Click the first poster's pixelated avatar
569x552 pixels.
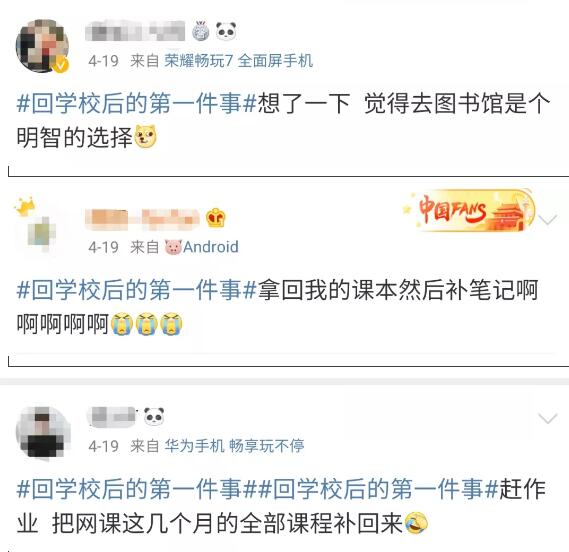pyautogui.click(x=42, y=46)
